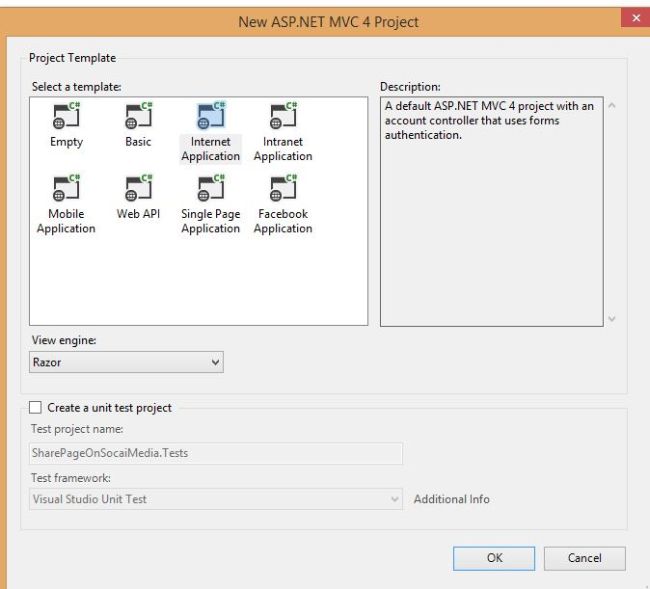Viewport: 650px width, 589px height.
Task: Click the Test project name field
Action: 216,453
